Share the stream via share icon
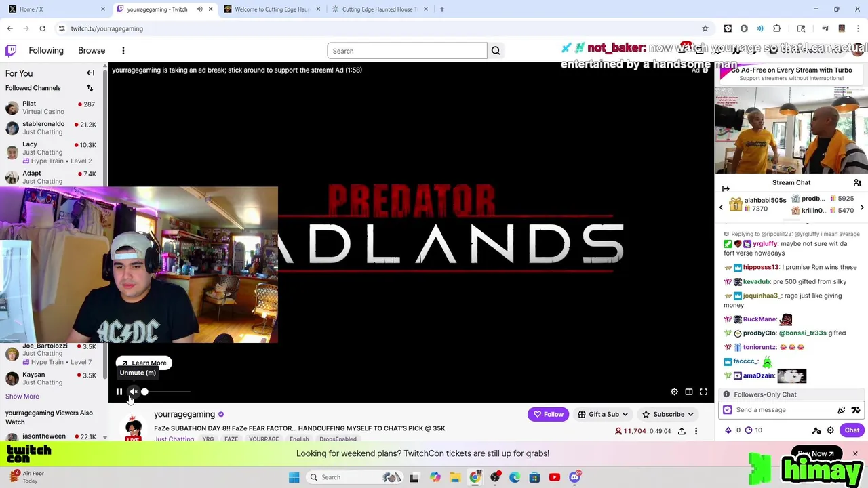Viewport: 868px width, 488px height. (x=682, y=431)
